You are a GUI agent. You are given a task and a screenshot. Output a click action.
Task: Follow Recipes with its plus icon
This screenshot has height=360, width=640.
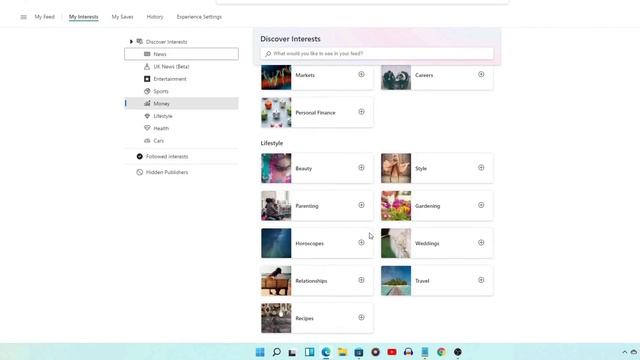361,318
